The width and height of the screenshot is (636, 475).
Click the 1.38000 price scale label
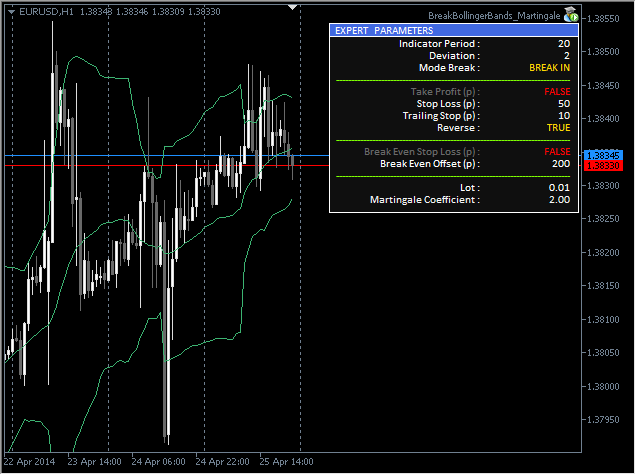[603, 387]
